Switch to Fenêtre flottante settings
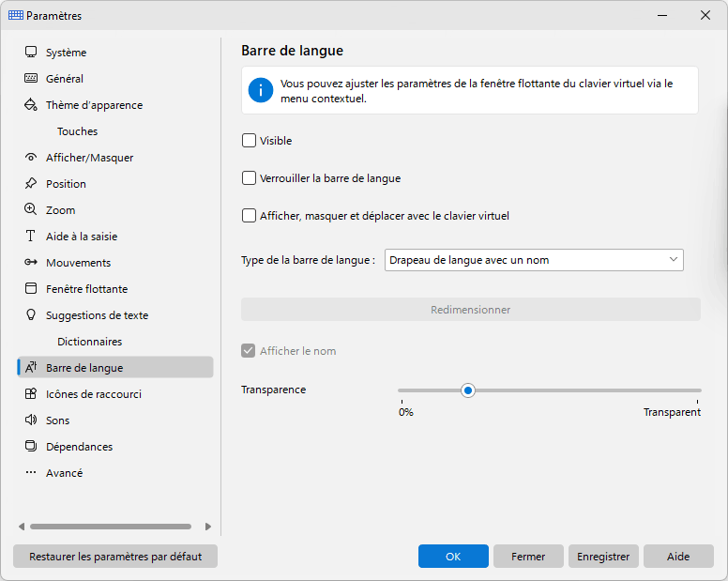The image size is (728, 581). tap(115, 288)
